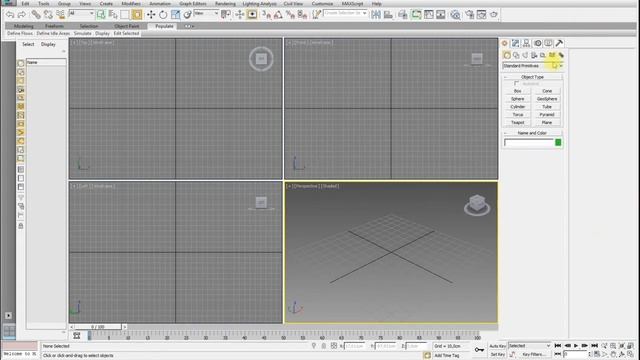
Task: Open the Modifiers menu
Action: click(x=131, y=4)
